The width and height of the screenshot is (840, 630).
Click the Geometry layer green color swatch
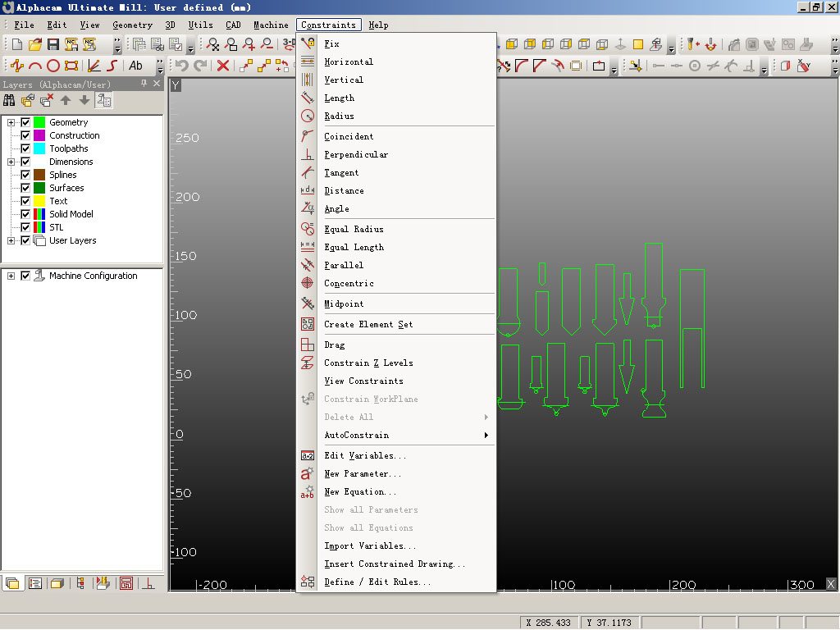tap(39, 122)
